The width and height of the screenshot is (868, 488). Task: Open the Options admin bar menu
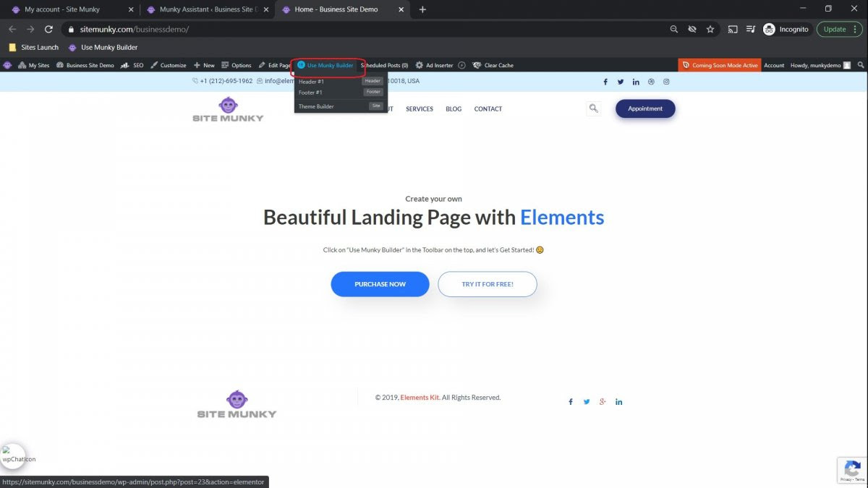(x=237, y=65)
